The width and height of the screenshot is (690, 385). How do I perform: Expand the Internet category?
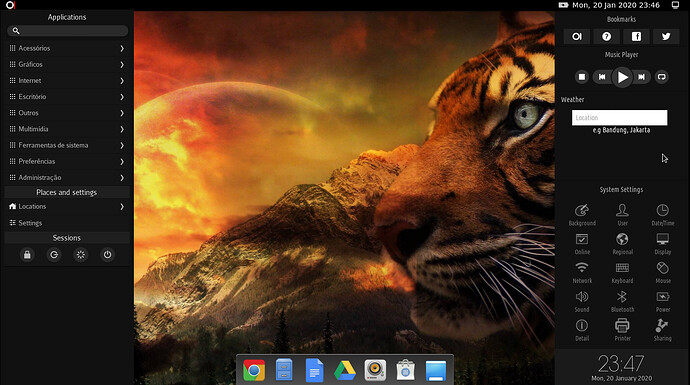coord(67,81)
